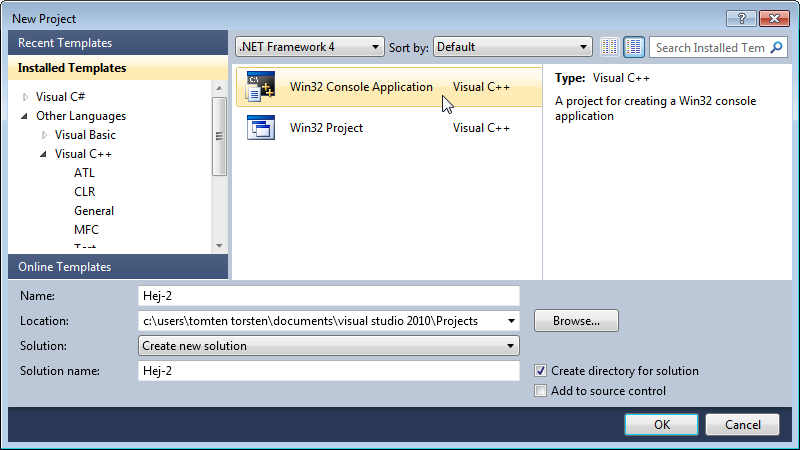The width and height of the screenshot is (800, 450).
Task: Open the Solution Create new solution dropdown
Action: coord(329,346)
